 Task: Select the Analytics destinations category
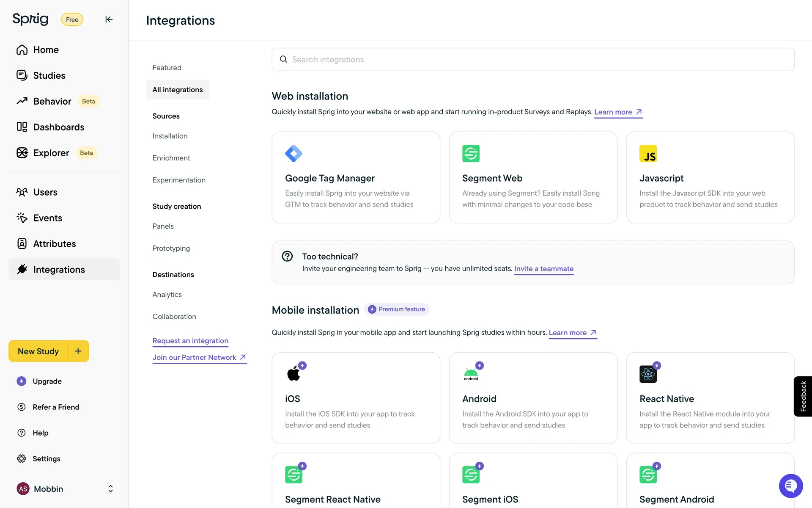pyautogui.click(x=167, y=295)
